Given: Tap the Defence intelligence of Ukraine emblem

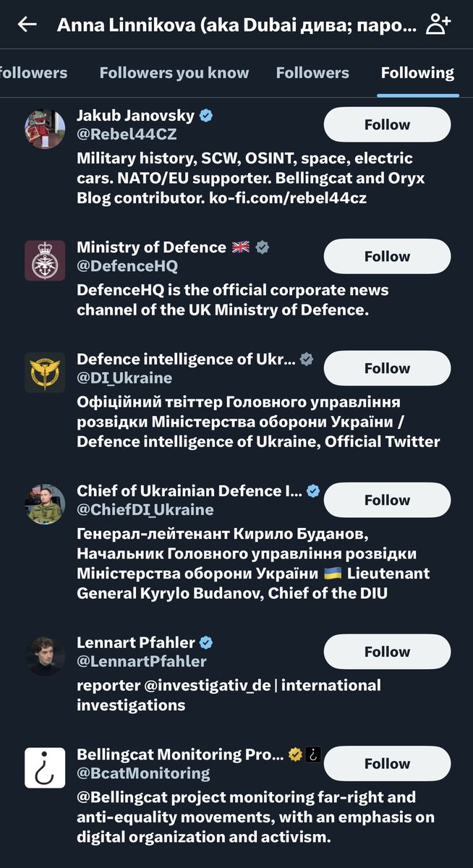Looking at the screenshot, I should 45,373.
